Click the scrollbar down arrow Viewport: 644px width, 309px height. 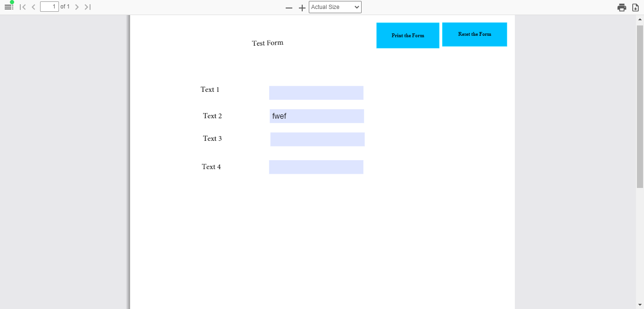[x=640, y=305]
